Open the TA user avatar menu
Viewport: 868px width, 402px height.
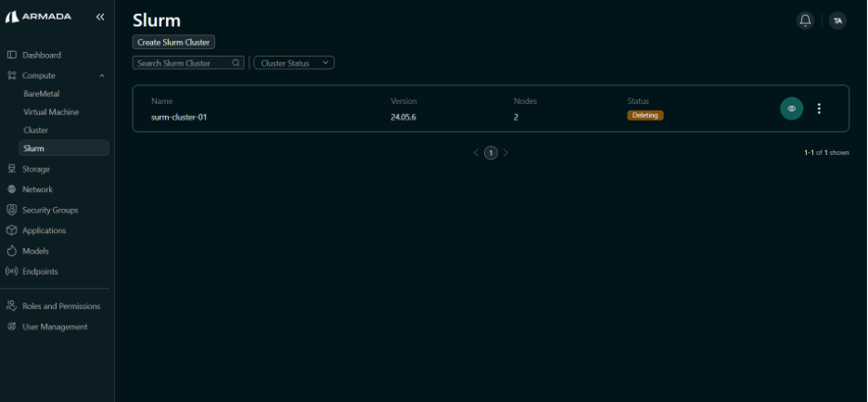837,20
